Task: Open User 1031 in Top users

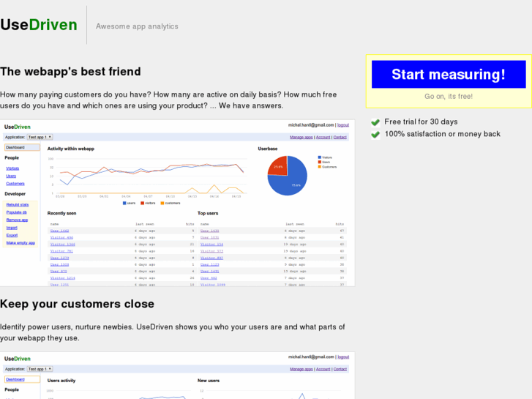Action: (x=210, y=238)
